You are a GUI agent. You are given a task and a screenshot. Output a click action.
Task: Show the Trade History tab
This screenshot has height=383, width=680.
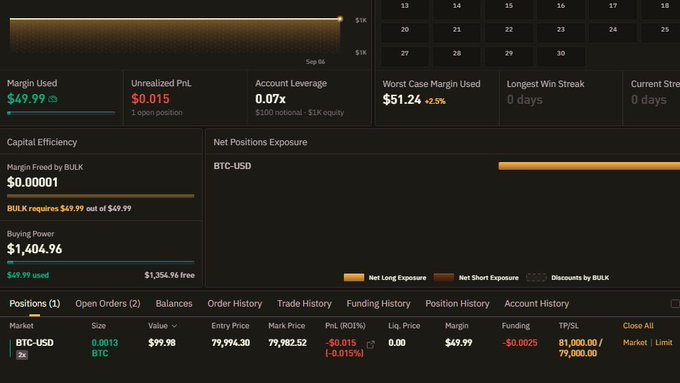(304, 304)
